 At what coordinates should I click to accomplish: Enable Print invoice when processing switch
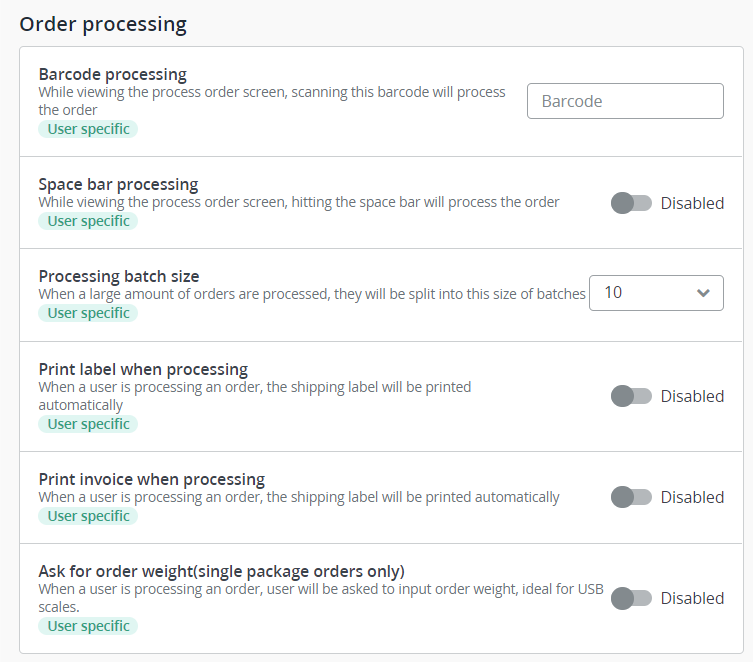[x=631, y=497]
